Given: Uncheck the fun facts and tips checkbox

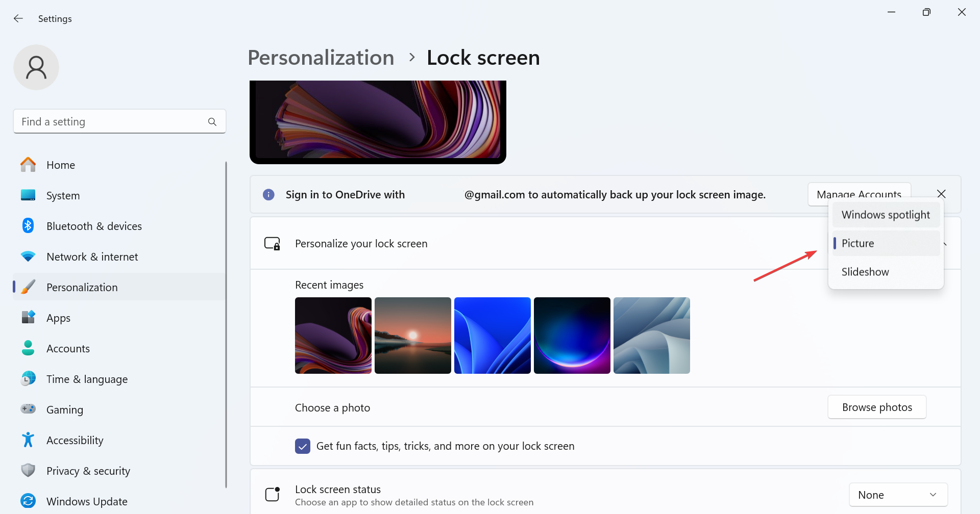Looking at the screenshot, I should (303, 446).
